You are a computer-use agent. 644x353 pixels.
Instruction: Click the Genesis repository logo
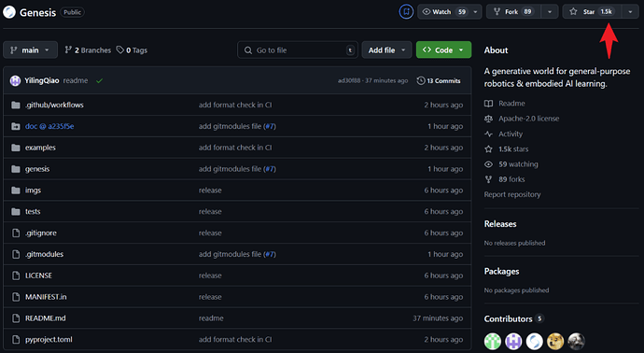click(x=9, y=12)
